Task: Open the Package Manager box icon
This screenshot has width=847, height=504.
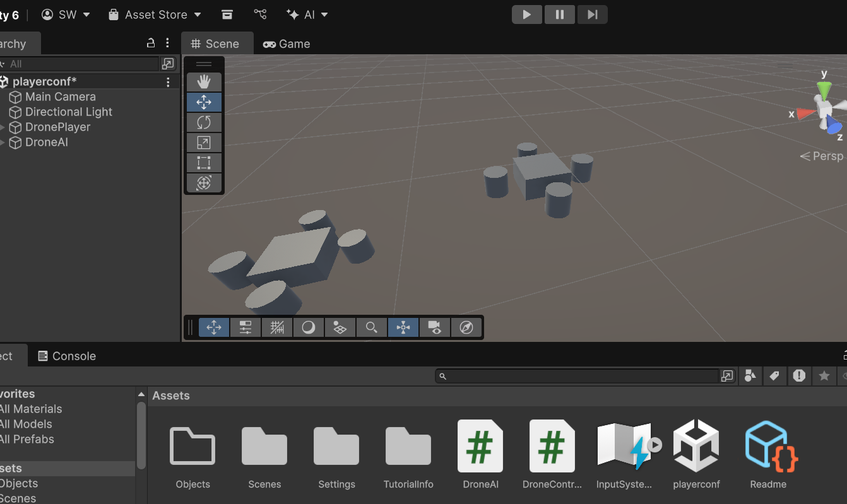Action: click(227, 15)
